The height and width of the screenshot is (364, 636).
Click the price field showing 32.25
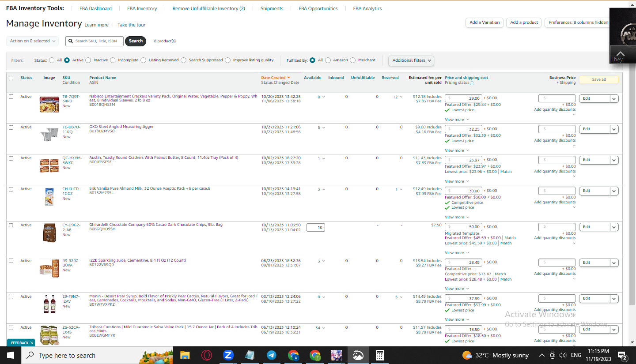point(463,129)
